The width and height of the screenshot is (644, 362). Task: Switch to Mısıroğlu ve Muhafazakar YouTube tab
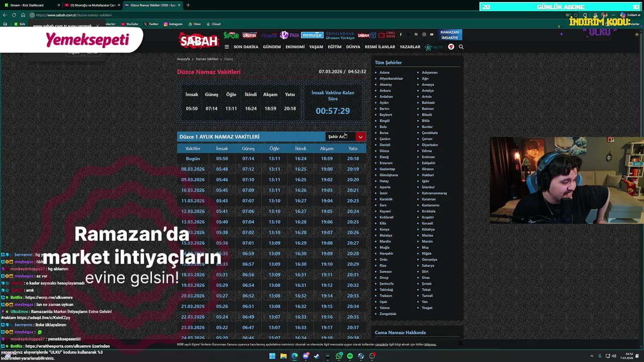[x=92, y=5]
